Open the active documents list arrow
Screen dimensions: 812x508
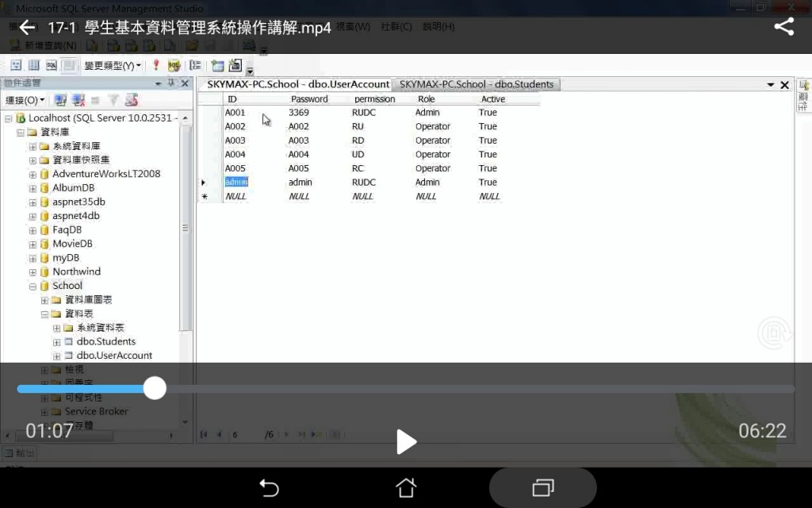pyautogui.click(x=771, y=84)
